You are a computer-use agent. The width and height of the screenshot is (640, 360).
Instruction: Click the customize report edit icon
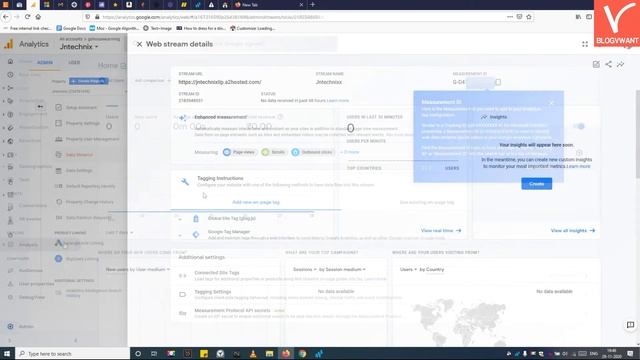[x=596, y=64]
